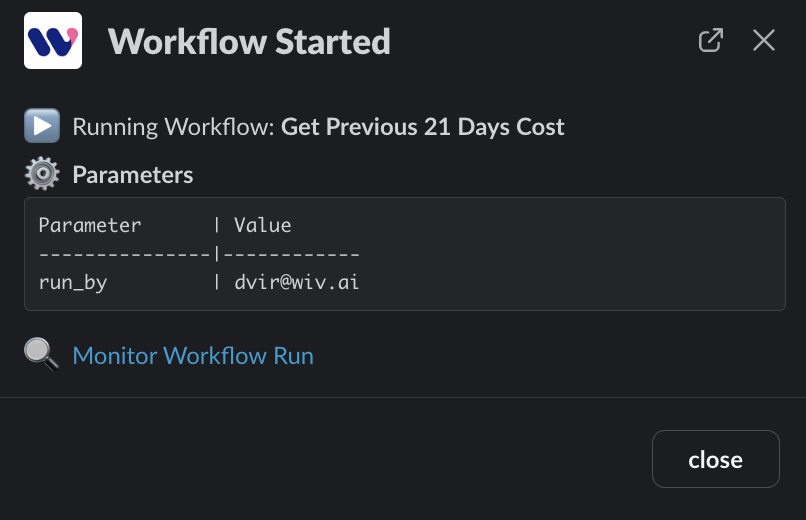Click the Wiv app logo icon
806x520 pixels.
[x=52, y=41]
